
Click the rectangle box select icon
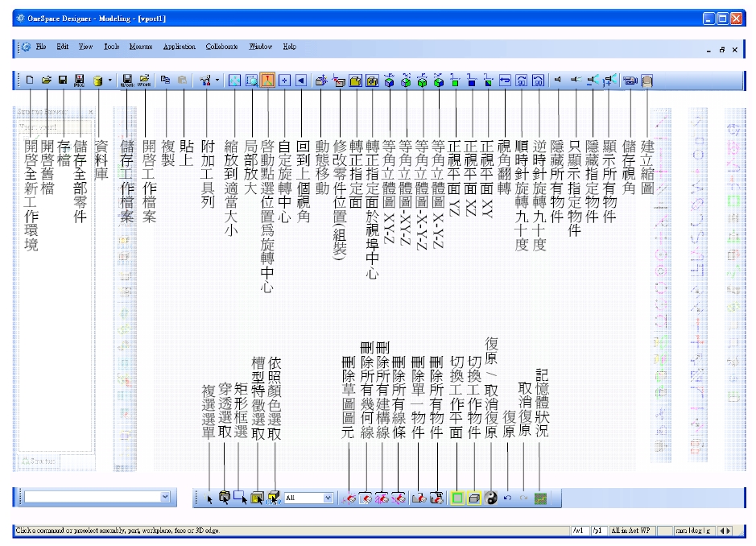240,498
